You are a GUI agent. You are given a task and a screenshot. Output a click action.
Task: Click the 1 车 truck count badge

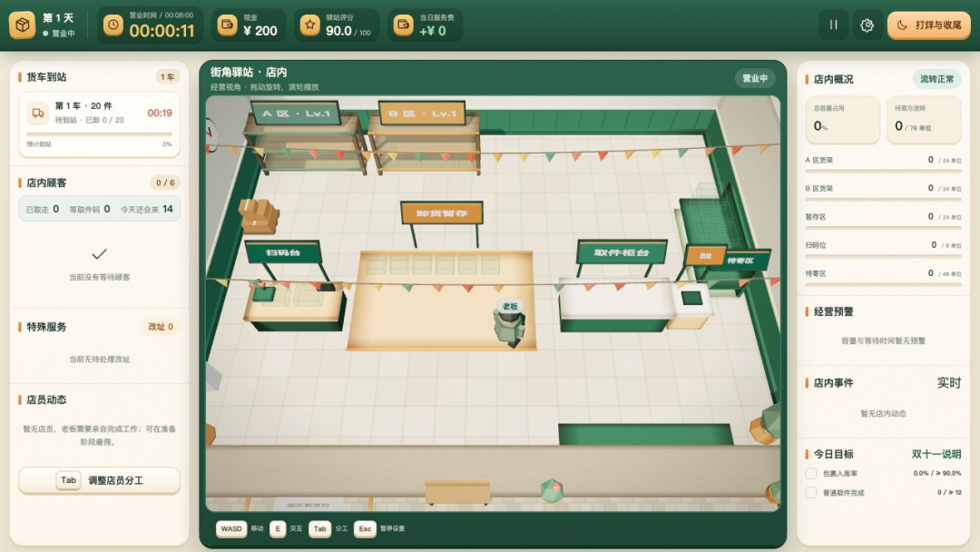(168, 77)
